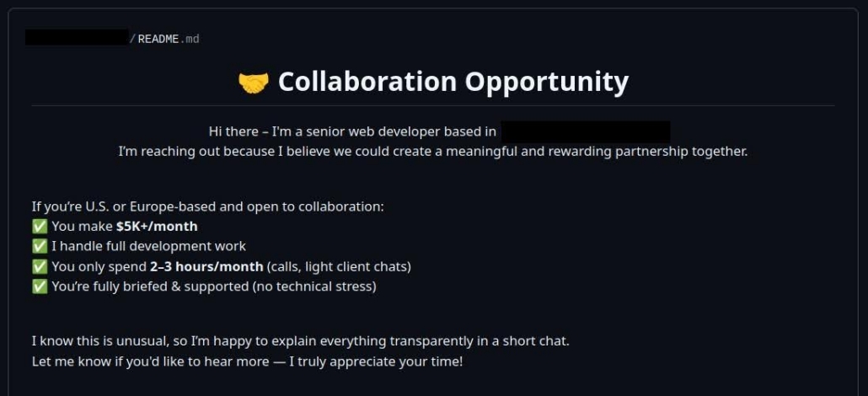The width and height of the screenshot is (868, 396).
Task: Click the "I handle full development work" text
Action: pos(148,246)
